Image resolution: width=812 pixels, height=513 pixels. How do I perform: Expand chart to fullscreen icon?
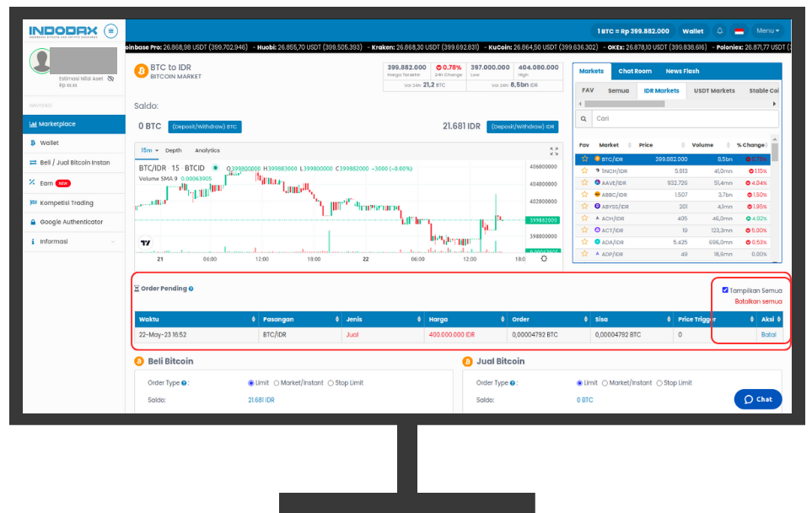coord(554,151)
